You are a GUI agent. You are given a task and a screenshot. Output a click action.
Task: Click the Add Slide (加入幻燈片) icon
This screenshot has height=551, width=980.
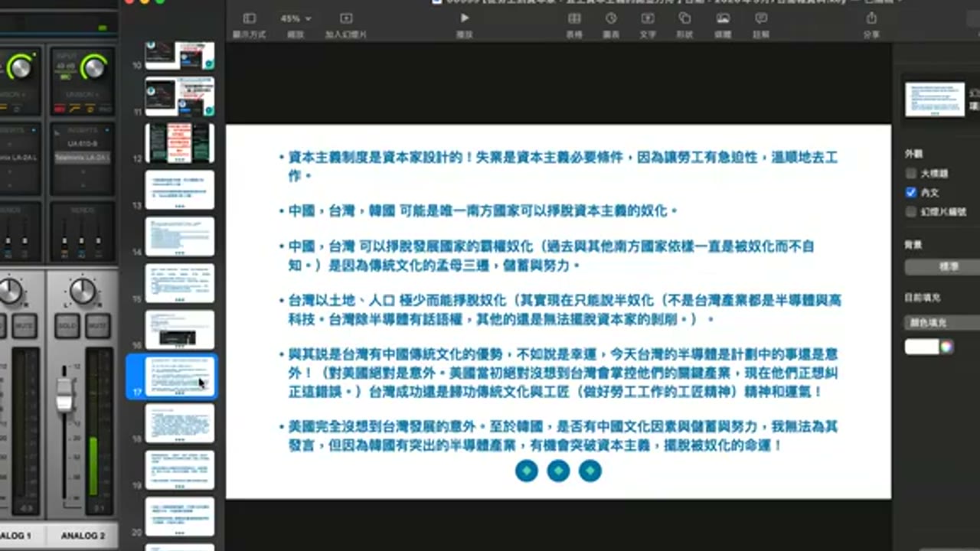(x=346, y=19)
